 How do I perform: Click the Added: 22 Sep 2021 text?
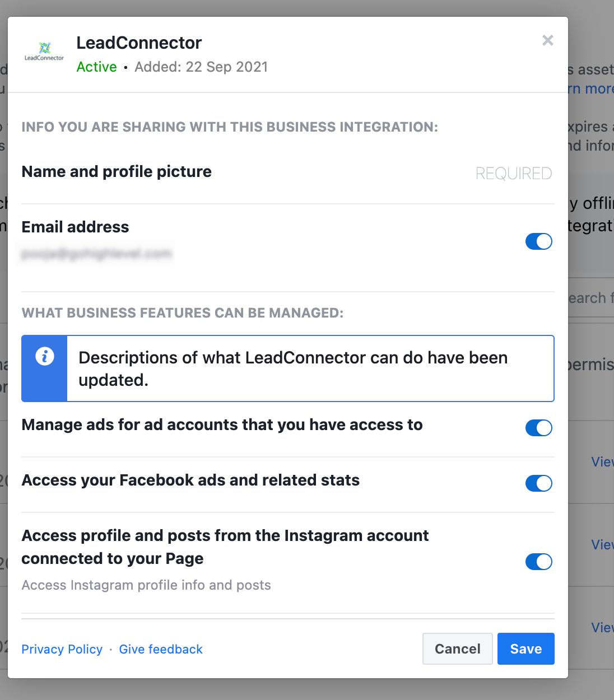tap(201, 67)
